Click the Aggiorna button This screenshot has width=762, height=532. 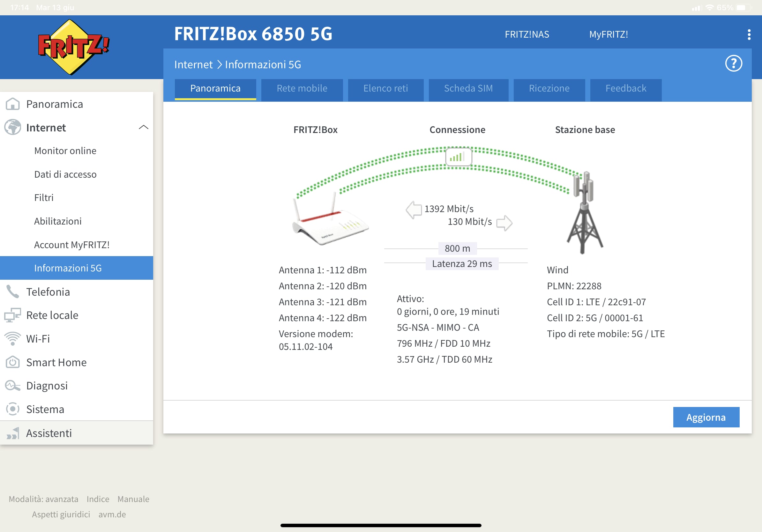click(706, 417)
